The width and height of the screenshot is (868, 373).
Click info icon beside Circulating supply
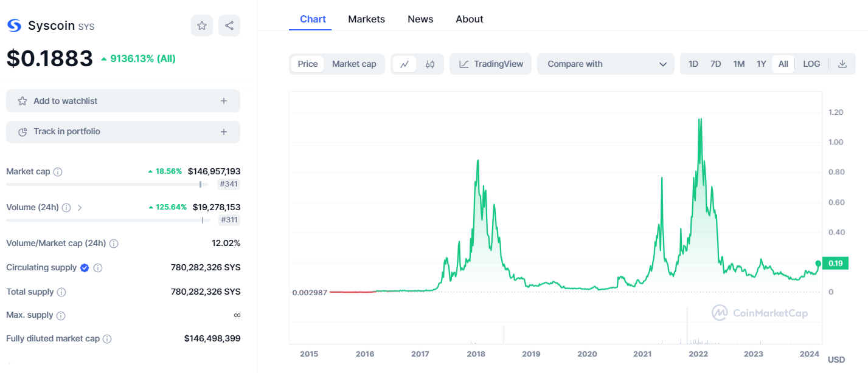(x=98, y=268)
